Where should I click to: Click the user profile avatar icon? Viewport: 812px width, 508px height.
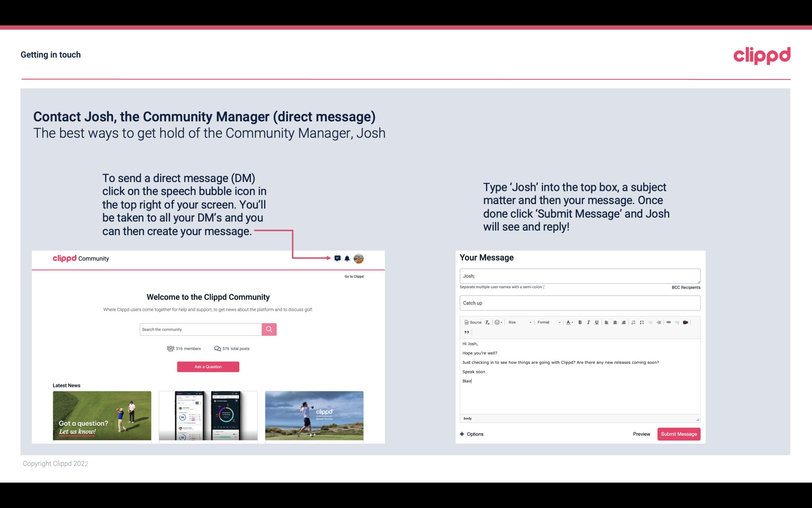(359, 259)
